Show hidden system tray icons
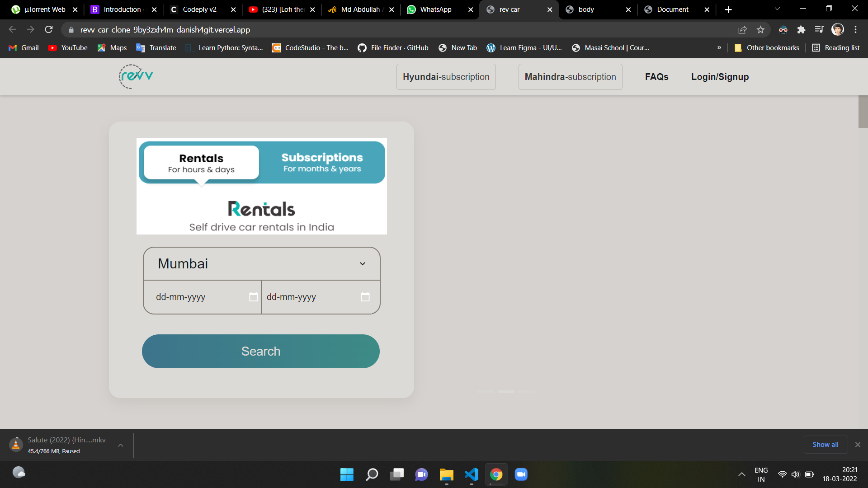 click(x=742, y=474)
